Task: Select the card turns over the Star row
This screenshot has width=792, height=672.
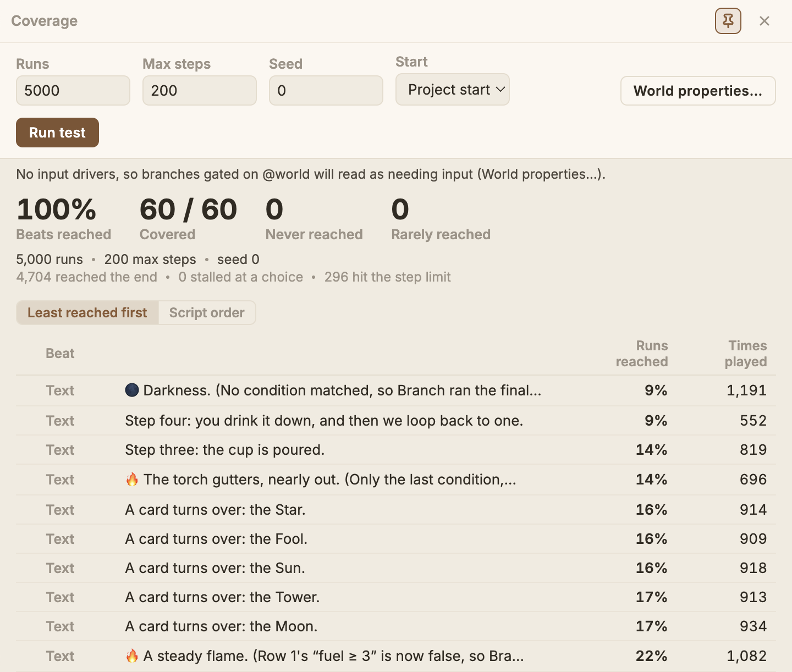Action: pyautogui.click(x=396, y=510)
